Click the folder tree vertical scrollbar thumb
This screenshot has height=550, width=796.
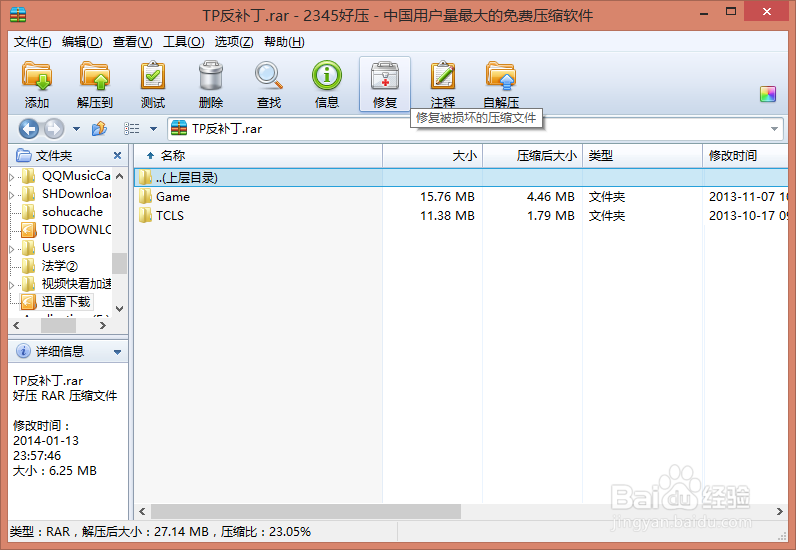click(x=119, y=263)
